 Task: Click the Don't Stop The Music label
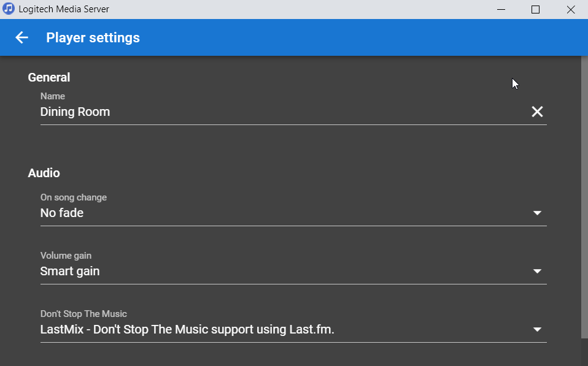[x=83, y=314]
